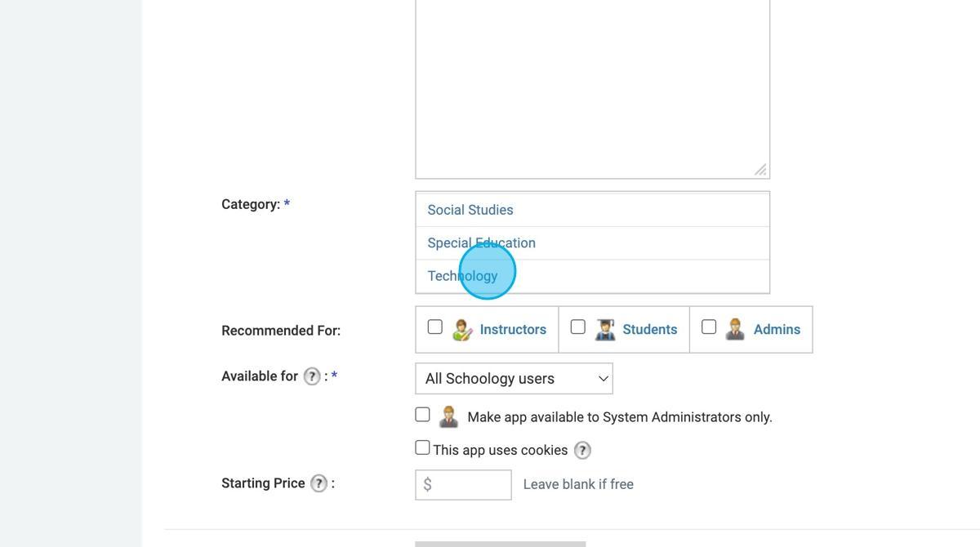Enable make app available to System Administrators only
Viewport: 980px width, 547px height.
[x=421, y=413]
